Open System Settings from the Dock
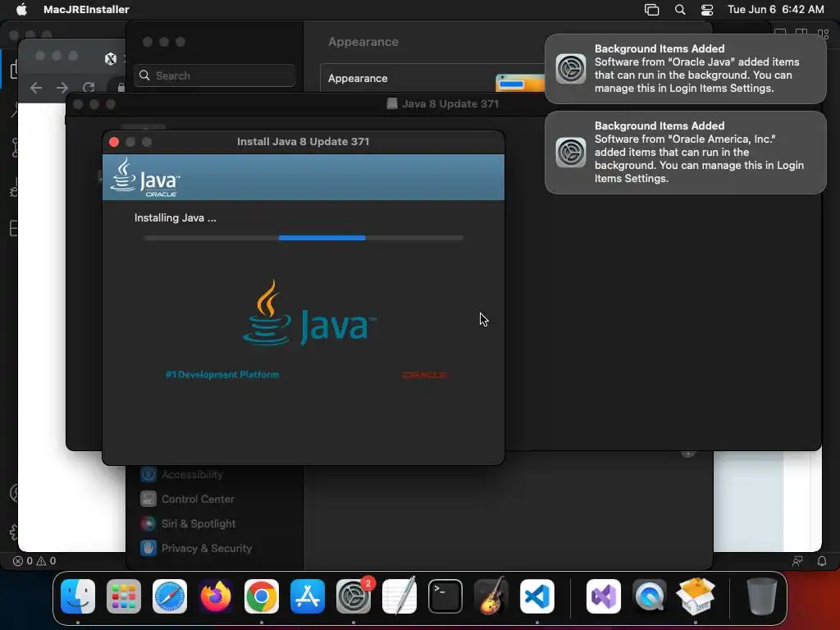The width and height of the screenshot is (840, 630). click(354, 596)
